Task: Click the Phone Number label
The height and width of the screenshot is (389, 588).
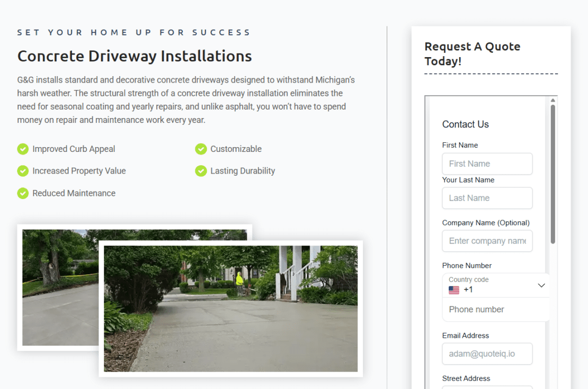Action: tap(467, 266)
